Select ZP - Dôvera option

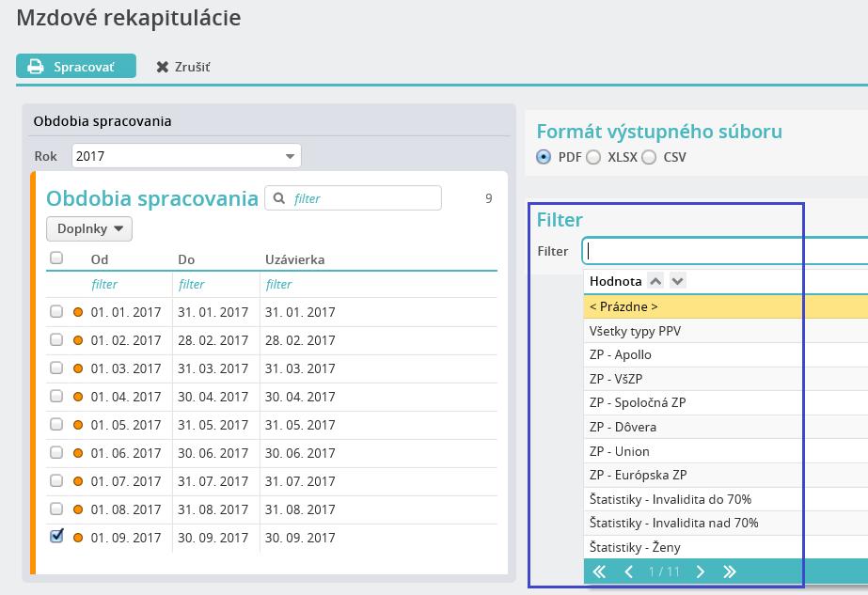(x=726, y=428)
